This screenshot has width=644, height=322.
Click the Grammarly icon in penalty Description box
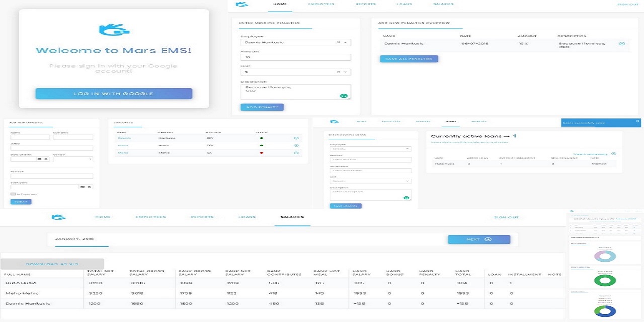pyautogui.click(x=344, y=95)
